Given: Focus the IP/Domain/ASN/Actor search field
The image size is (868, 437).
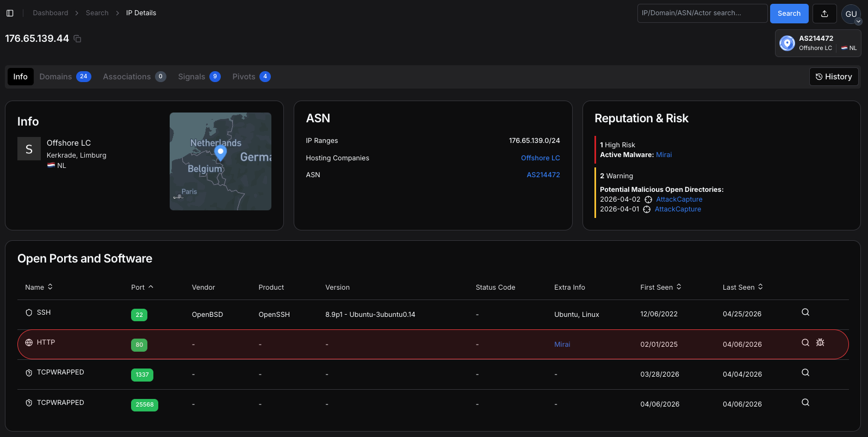Looking at the screenshot, I should pos(702,14).
